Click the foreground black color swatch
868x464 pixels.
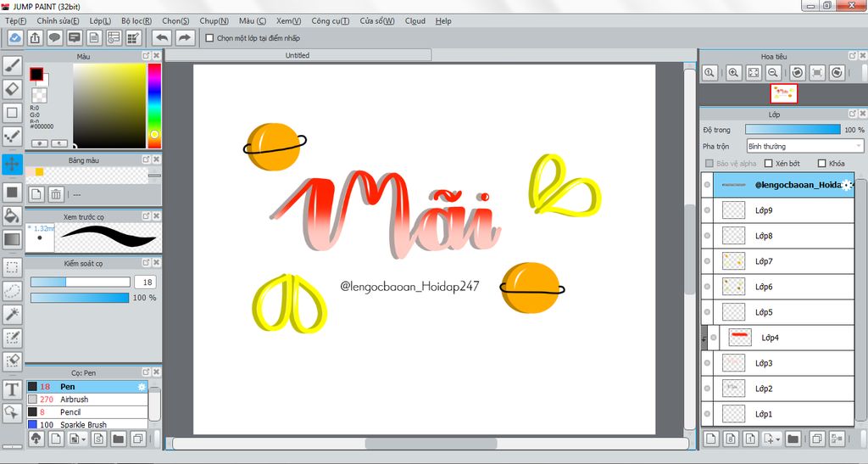(x=36, y=74)
